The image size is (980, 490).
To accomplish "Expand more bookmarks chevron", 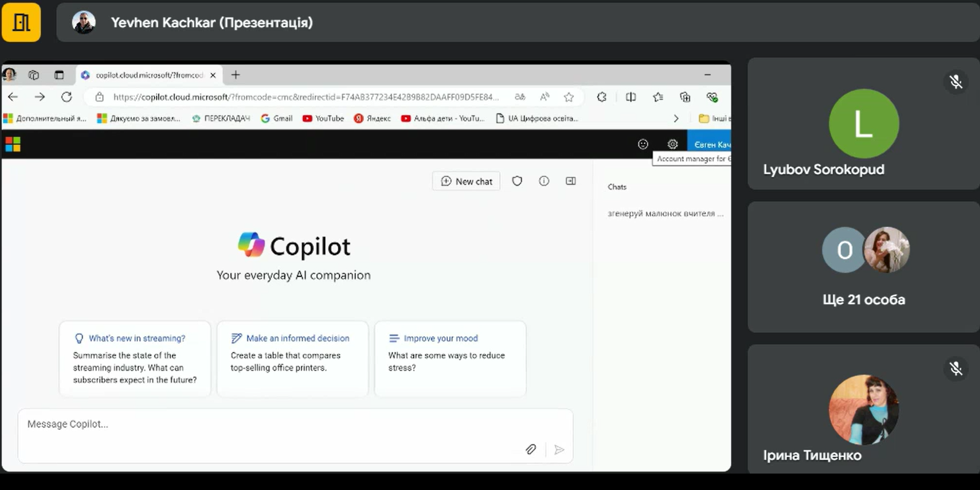I will 676,118.
